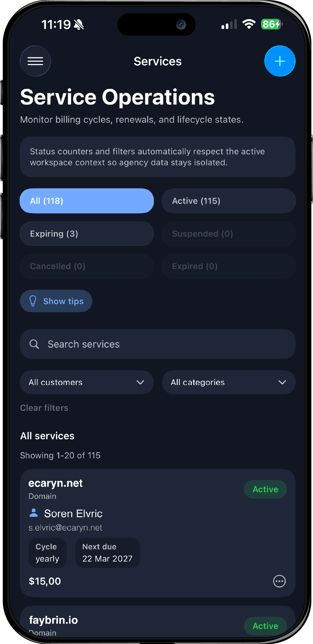Screen dimensions: 313x644
Task: Expand the All customers dropdown
Action: point(87,382)
